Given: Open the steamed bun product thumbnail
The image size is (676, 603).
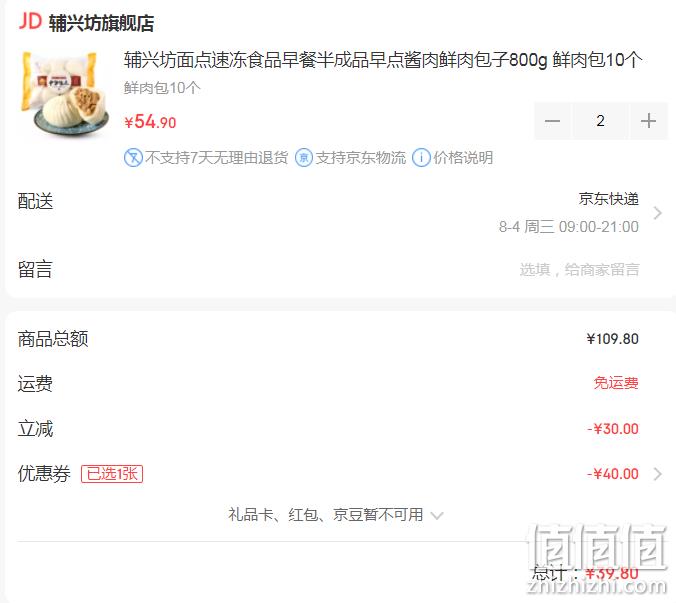Looking at the screenshot, I should click(x=63, y=93).
